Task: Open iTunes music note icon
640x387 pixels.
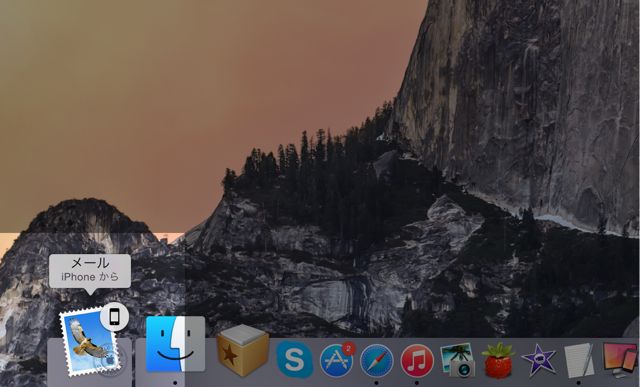Action: 417,361
